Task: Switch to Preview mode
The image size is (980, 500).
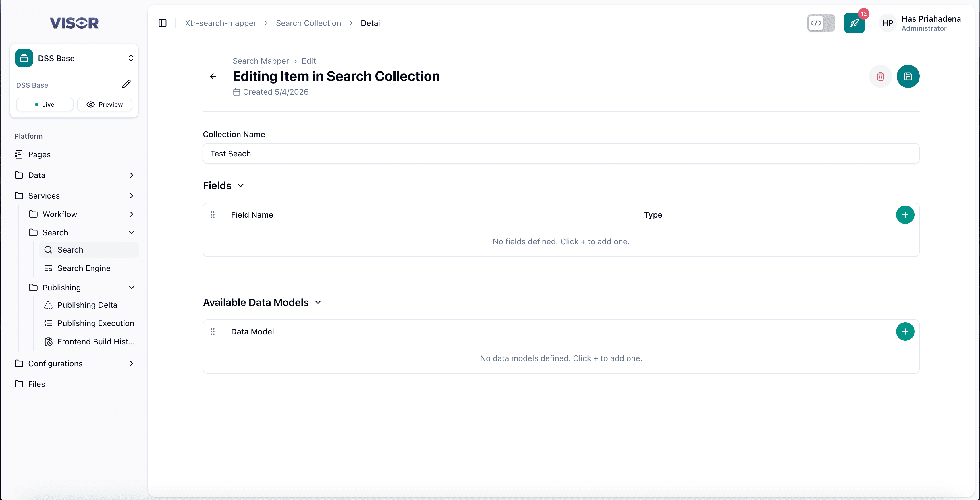Action: tap(105, 104)
